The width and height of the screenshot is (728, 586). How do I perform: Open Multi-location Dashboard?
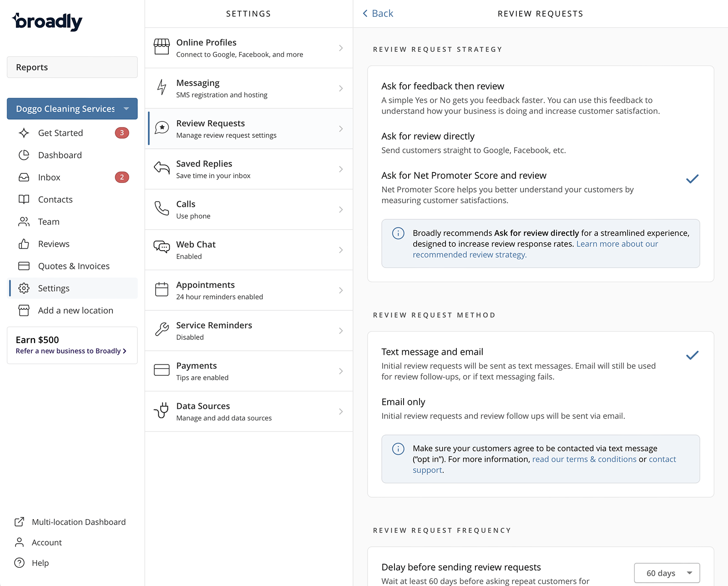70,522
